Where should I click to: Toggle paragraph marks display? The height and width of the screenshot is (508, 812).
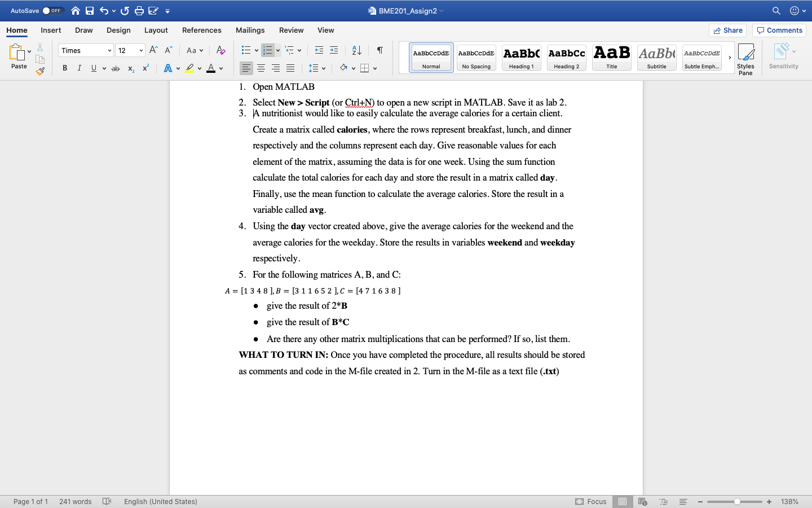[x=379, y=50]
